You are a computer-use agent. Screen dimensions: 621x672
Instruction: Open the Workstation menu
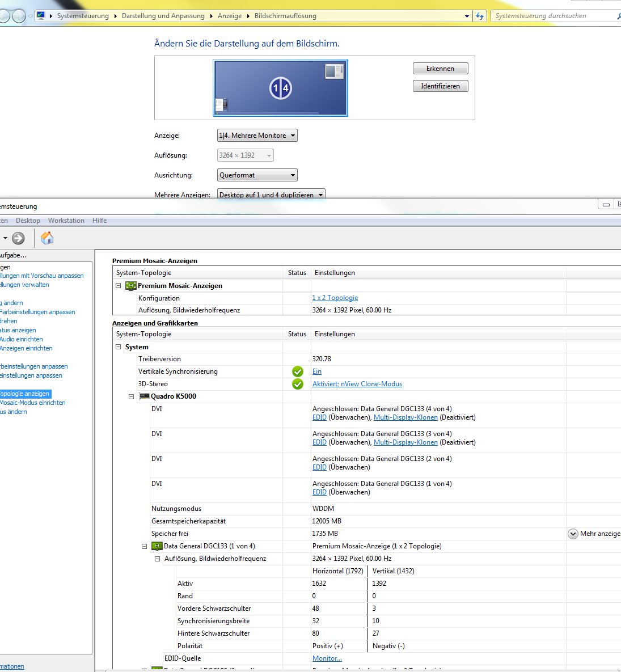[x=66, y=220]
